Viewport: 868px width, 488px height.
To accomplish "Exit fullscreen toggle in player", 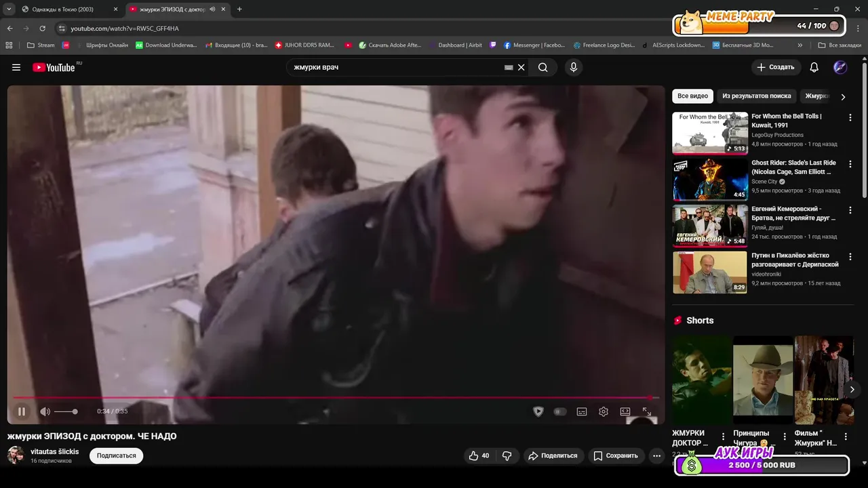I will tap(647, 411).
